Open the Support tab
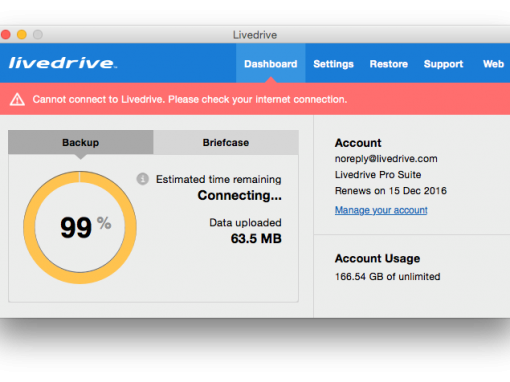Viewport: 510px width, 382px height. tap(443, 64)
